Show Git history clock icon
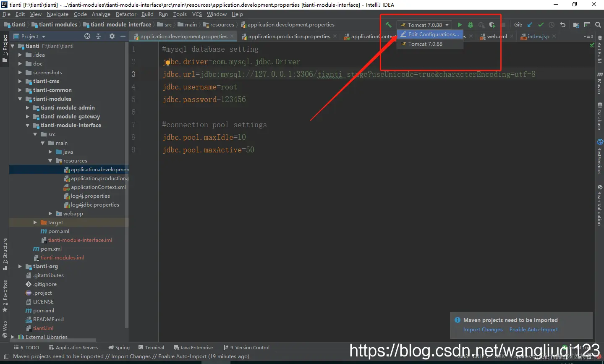Viewport: 604px width, 364px height. (552, 25)
